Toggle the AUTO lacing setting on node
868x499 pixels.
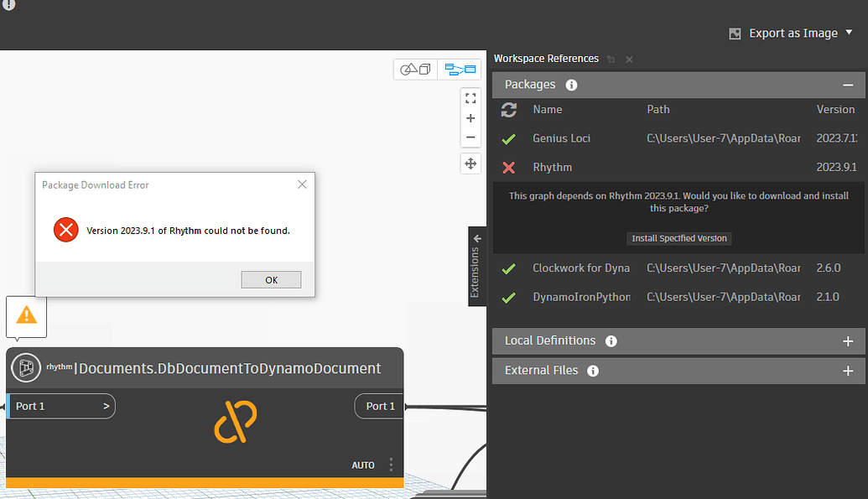(363, 465)
